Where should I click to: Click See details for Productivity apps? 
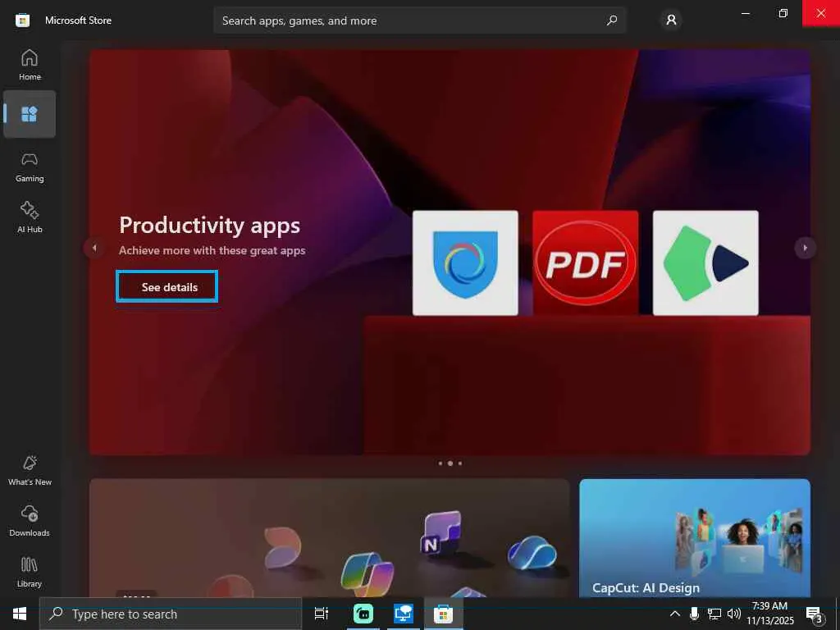(167, 286)
